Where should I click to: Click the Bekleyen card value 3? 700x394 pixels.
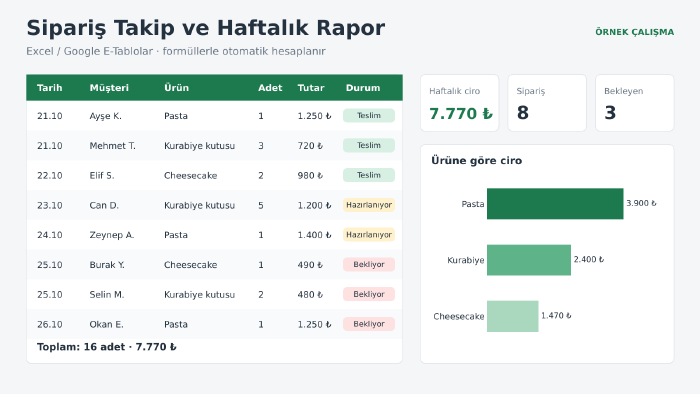point(610,113)
